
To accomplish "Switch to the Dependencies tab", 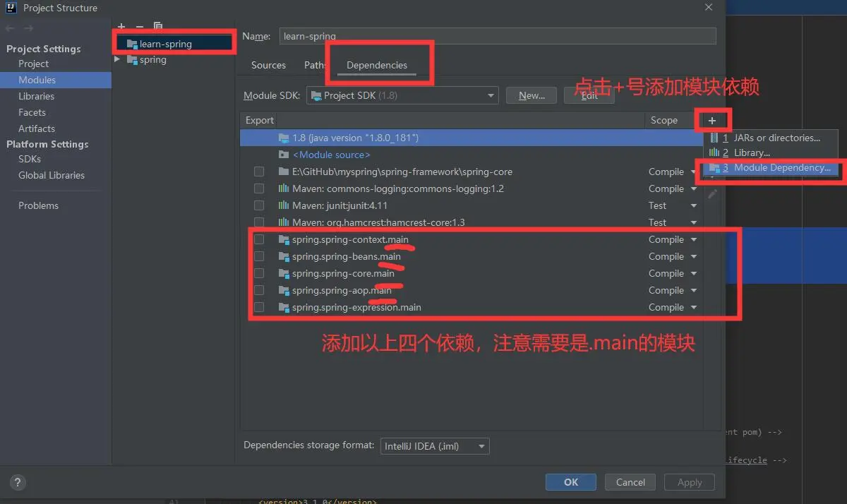I will (x=377, y=65).
